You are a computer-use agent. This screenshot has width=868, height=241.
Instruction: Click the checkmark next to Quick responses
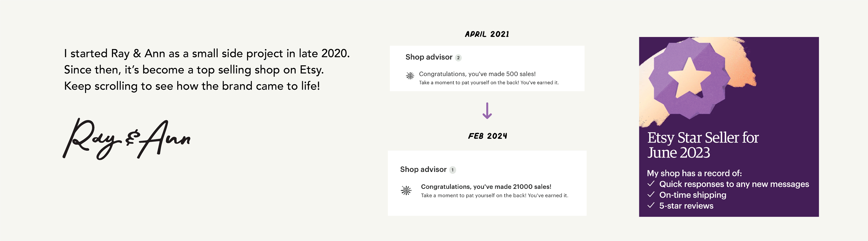(x=651, y=184)
